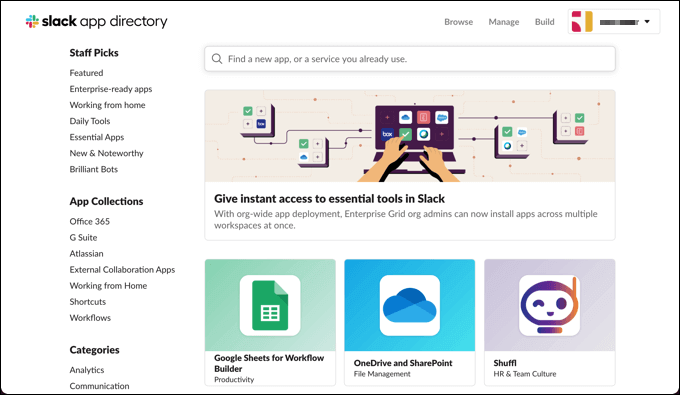The height and width of the screenshot is (395, 680).
Task: Open 'Give instant access to essential tools' headline
Action: pyautogui.click(x=329, y=199)
